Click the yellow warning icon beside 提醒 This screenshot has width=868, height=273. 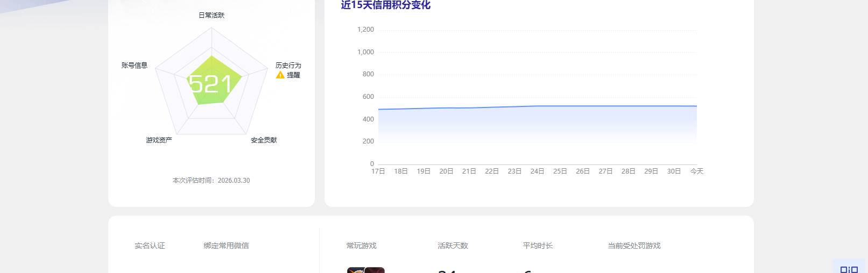280,75
